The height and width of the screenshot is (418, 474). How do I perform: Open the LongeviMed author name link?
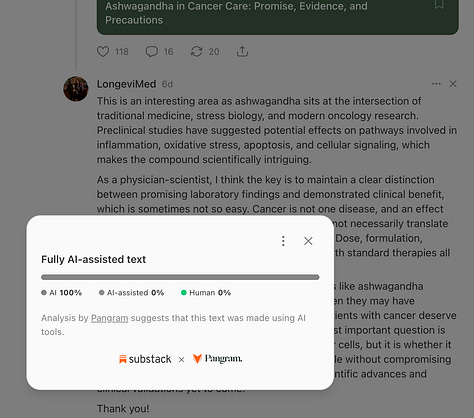click(x=126, y=84)
